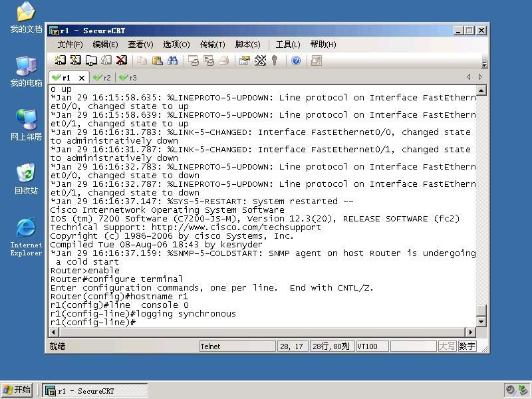Viewport: 532px width, 399px height.
Task: Click the greyed lock session icon
Action: tap(317, 61)
